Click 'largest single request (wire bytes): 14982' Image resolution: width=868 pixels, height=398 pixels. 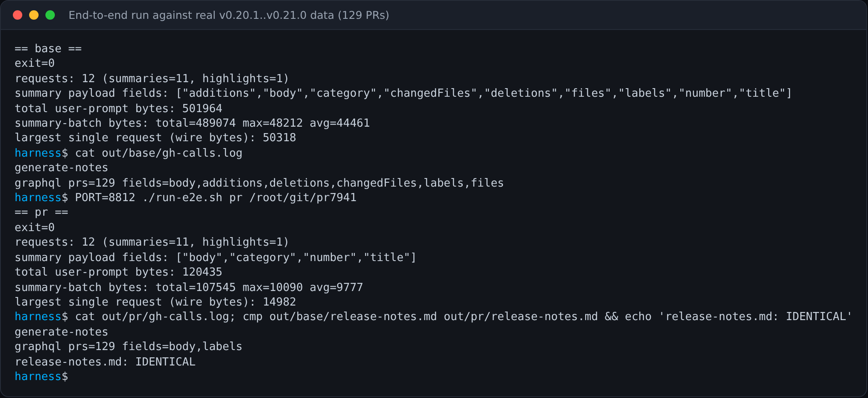(156, 302)
